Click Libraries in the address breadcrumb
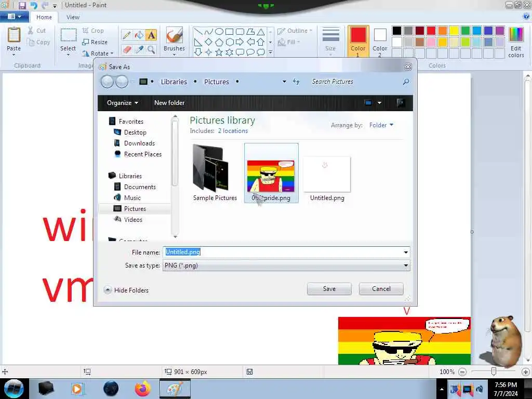The width and height of the screenshot is (532, 399). [x=174, y=82]
